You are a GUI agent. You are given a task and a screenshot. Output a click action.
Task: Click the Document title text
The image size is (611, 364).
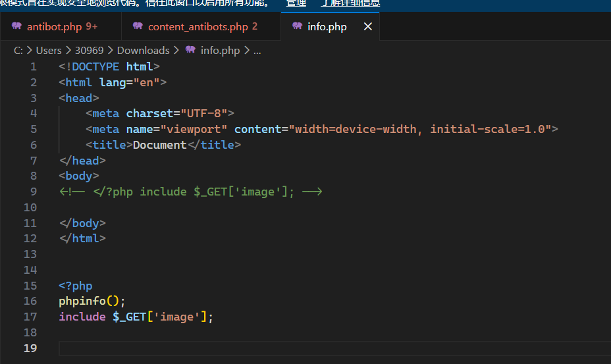coord(160,145)
